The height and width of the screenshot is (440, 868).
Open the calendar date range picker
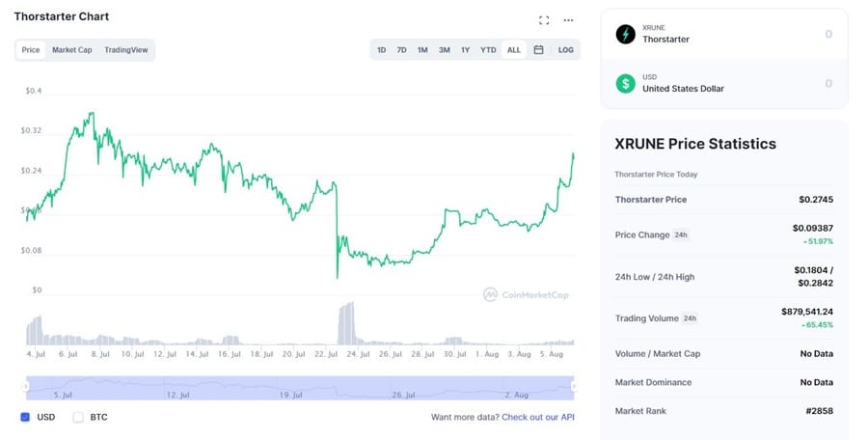(538, 50)
